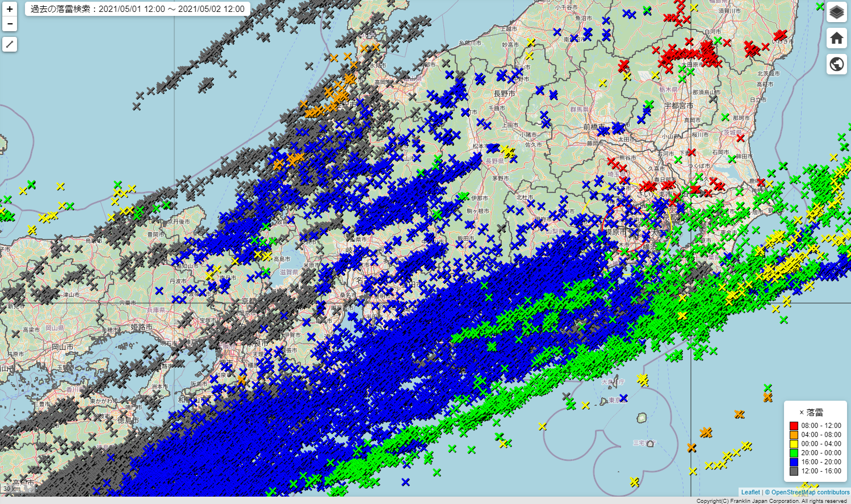
Task: Select the yellow 00:00 - 04:00 legend swatch
Action: [794, 444]
